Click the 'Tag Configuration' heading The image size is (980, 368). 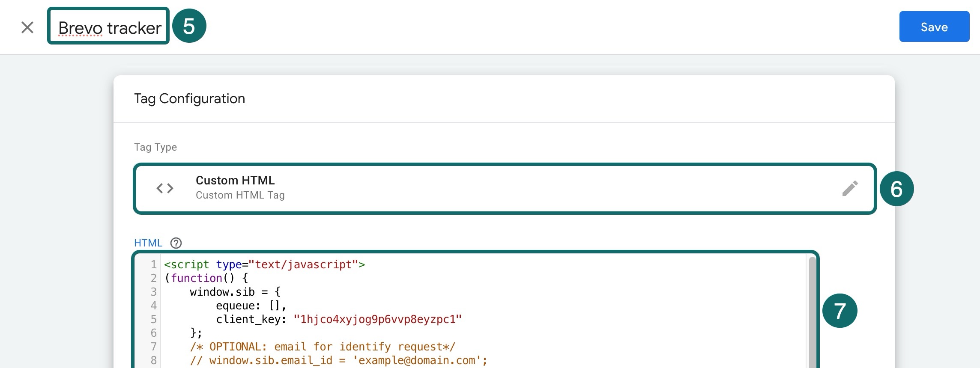(190, 98)
